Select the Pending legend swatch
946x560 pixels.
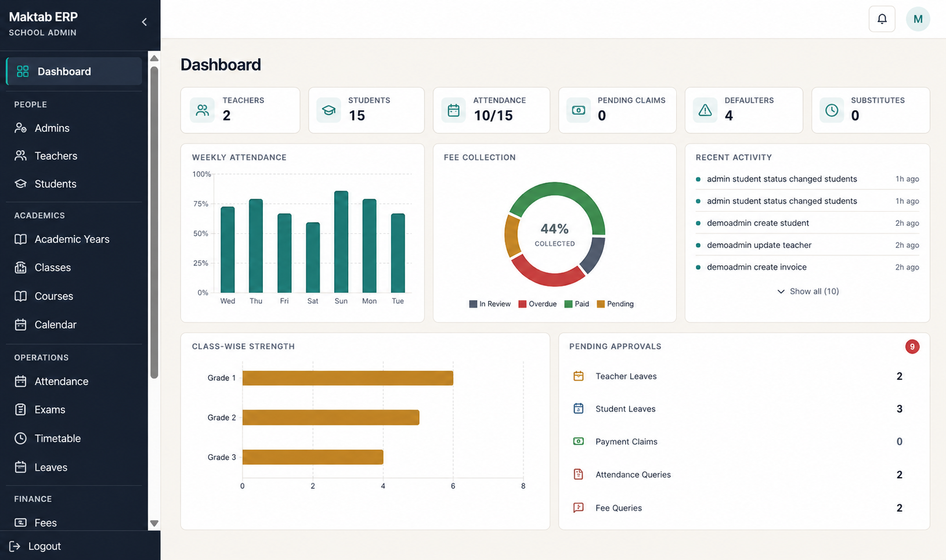[601, 304]
